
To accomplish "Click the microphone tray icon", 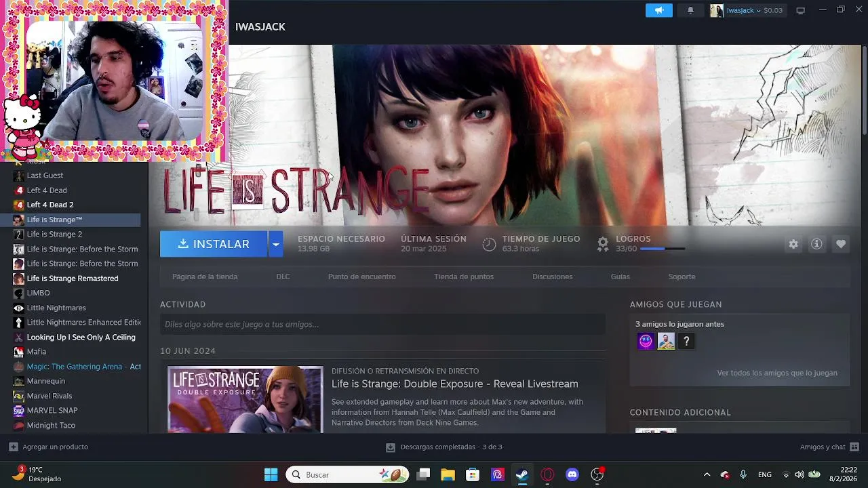I will click(743, 474).
